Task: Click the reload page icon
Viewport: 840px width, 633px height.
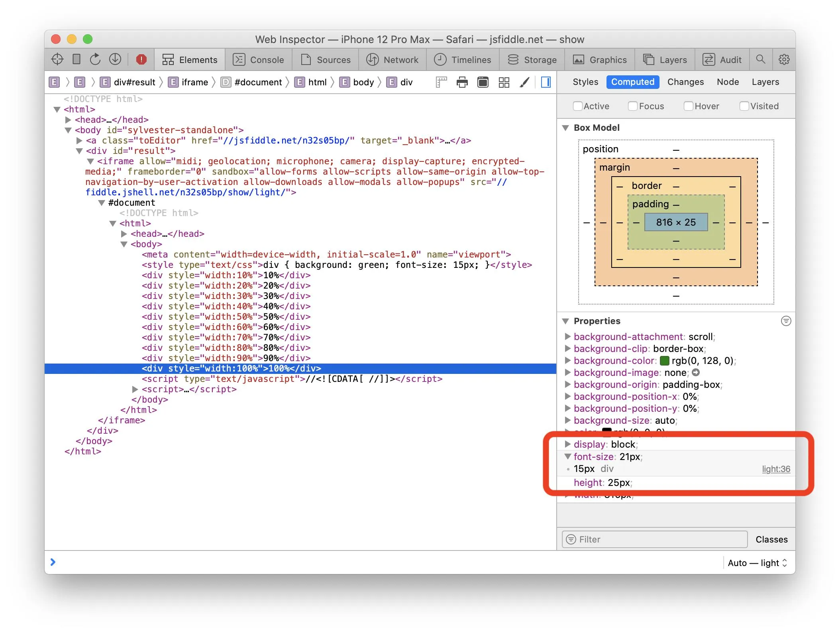Action: tap(95, 59)
